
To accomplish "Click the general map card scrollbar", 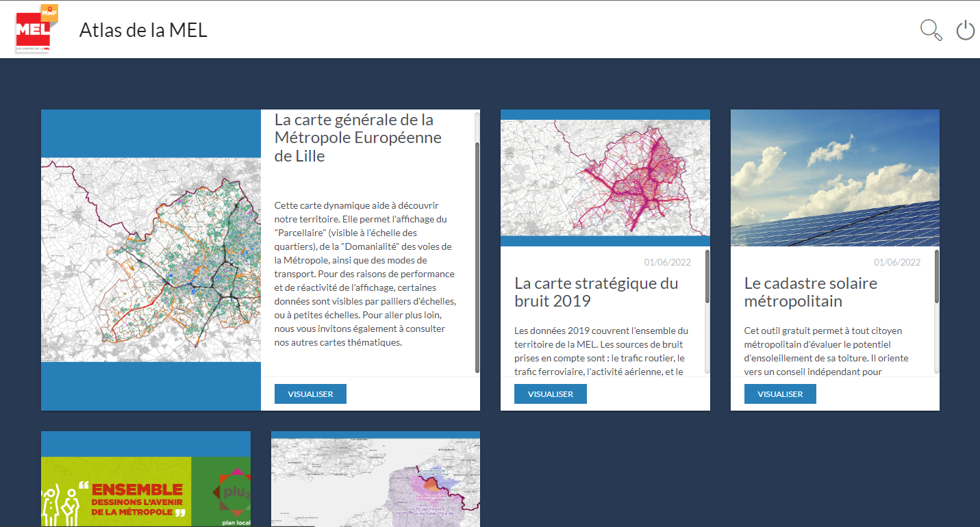I will point(477,258).
